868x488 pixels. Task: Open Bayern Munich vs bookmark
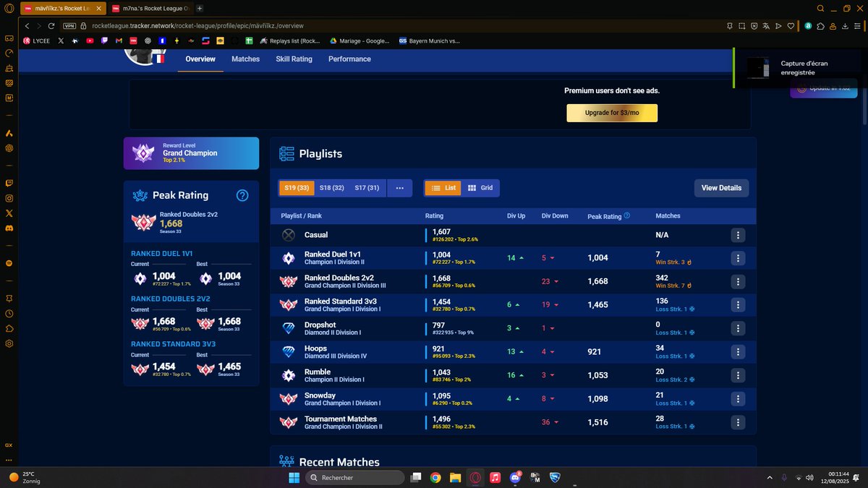tap(430, 41)
